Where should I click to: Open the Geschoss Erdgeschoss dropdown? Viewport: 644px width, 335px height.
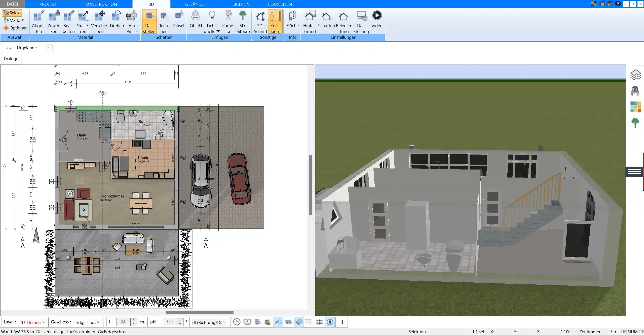[x=99, y=322]
